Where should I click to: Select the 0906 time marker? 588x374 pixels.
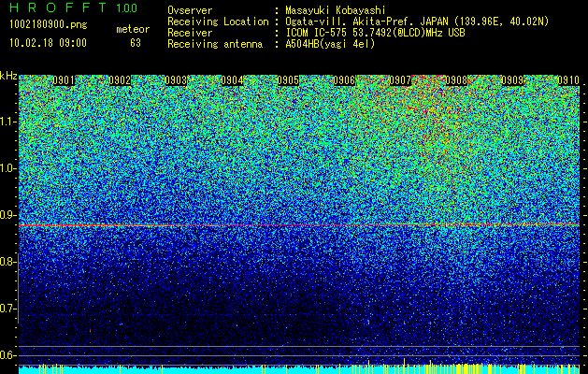click(344, 80)
